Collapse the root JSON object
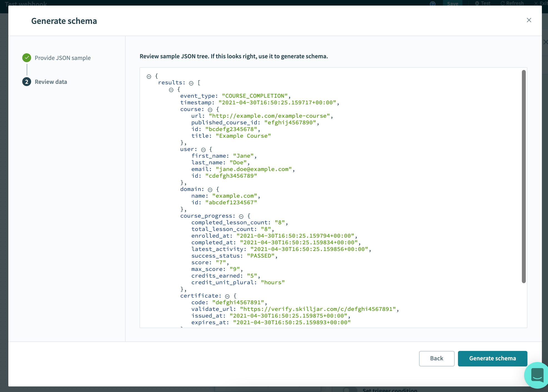The height and width of the screenshot is (392, 548). (149, 76)
